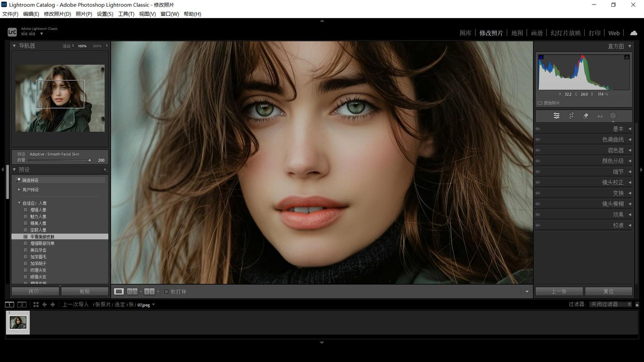Select the Red eye correction icon
Image resolution: width=644 pixels, height=362 pixels.
[x=600, y=116]
